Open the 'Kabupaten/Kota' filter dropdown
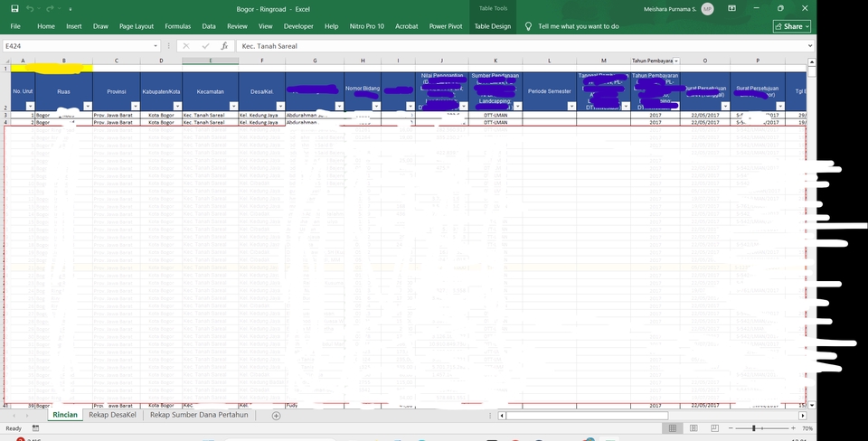 [177, 106]
